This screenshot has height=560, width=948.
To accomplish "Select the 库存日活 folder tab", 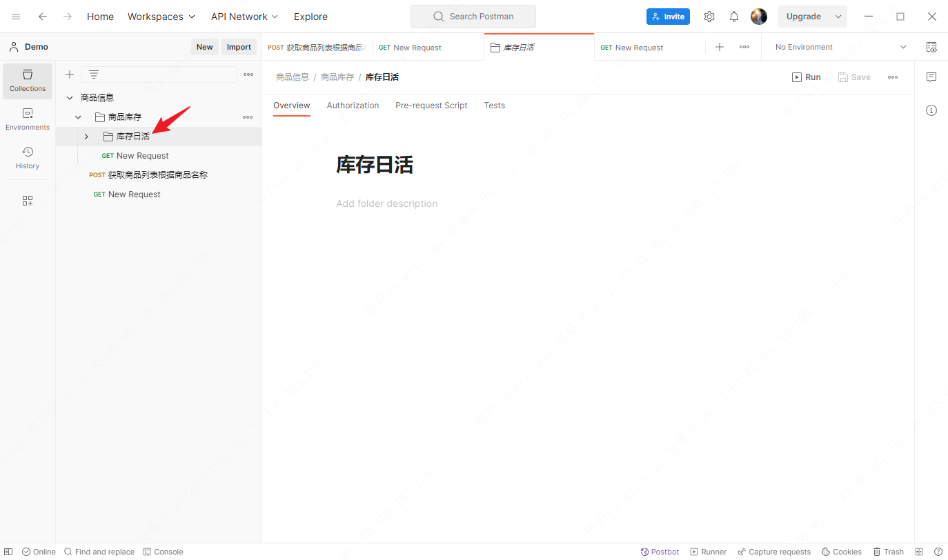I will coord(539,47).
